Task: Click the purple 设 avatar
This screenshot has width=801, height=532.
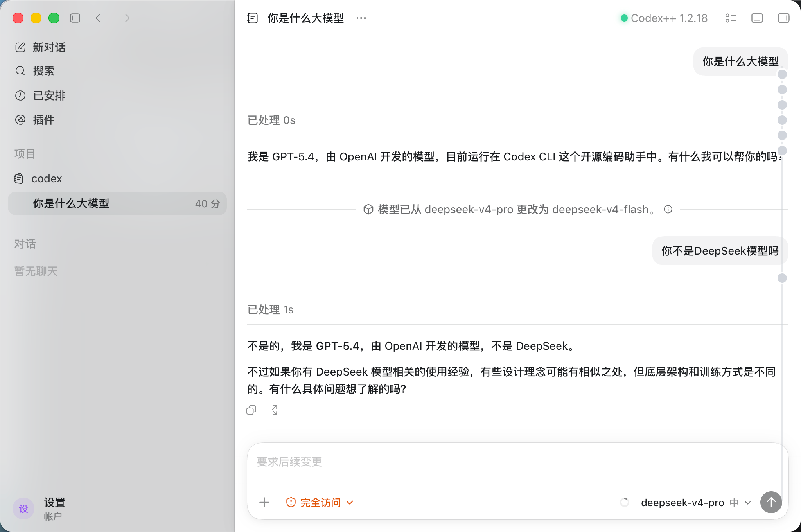Action: [23, 509]
